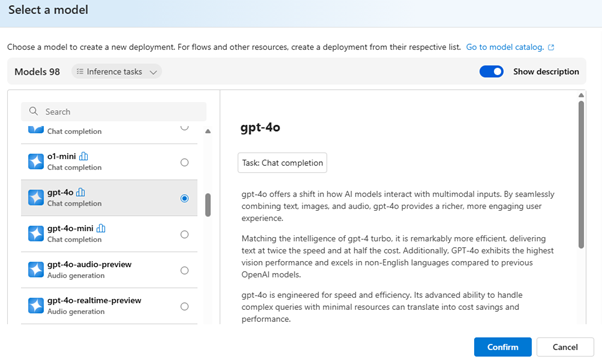Image resolution: width=602 pixels, height=362 pixels.
Task: Click the gpt-4o-mini model icon
Action: click(36, 233)
